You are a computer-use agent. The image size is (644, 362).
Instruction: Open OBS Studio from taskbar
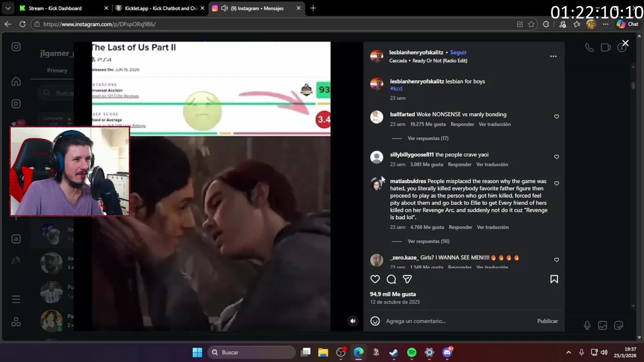tap(341, 352)
